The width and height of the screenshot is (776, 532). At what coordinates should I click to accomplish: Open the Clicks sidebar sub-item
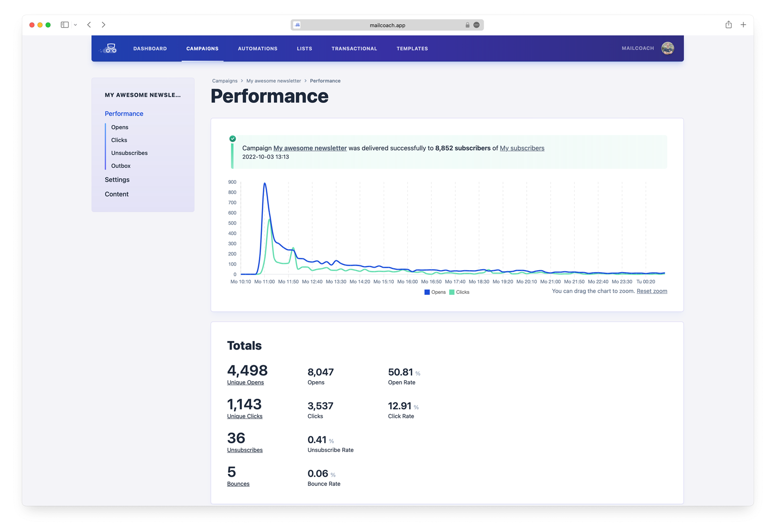click(119, 140)
